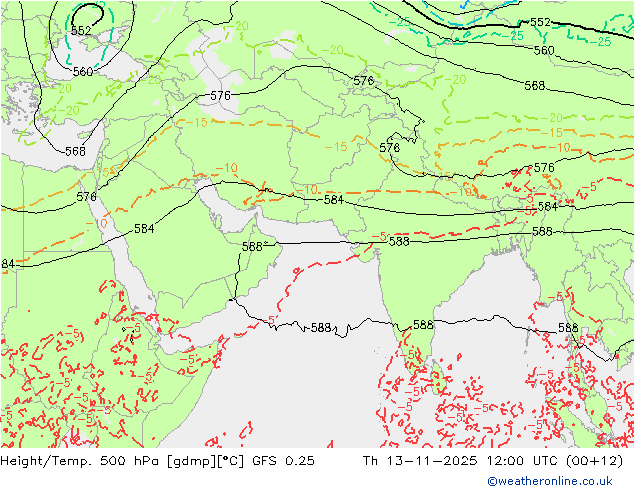Click the "GFS 0.25" model label
This screenshot has height=490, width=634.
[x=283, y=461]
